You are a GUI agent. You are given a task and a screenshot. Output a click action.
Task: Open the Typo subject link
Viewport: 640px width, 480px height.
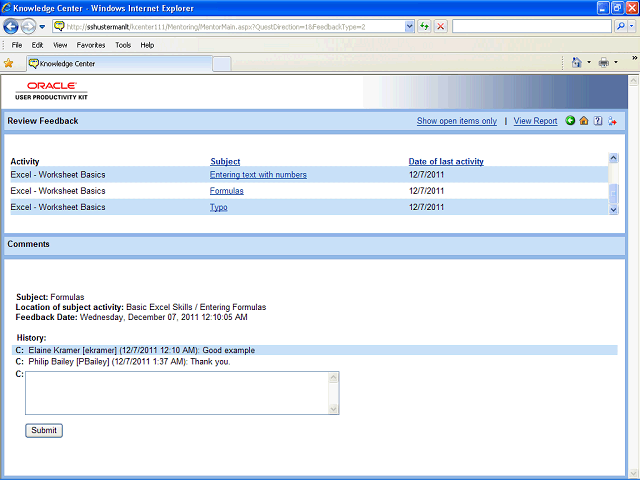[x=218, y=207]
